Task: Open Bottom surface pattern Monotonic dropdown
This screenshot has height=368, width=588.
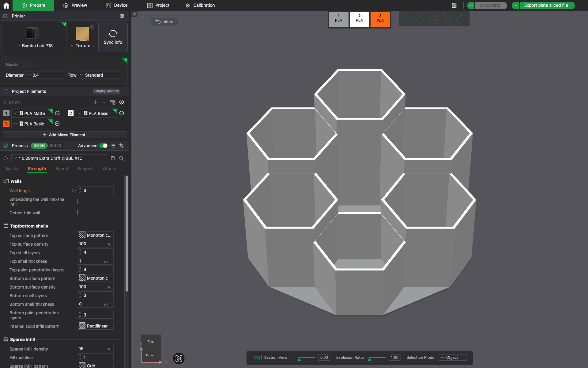Action: [x=95, y=278]
